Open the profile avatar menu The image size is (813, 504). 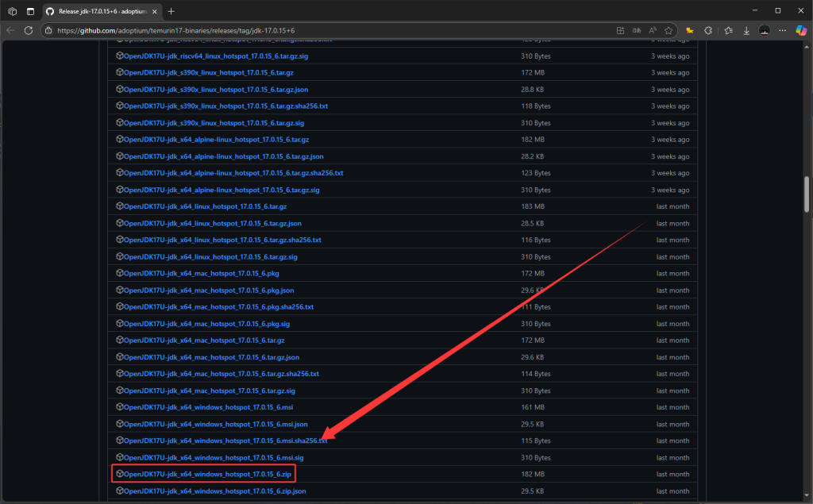point(765,31)
